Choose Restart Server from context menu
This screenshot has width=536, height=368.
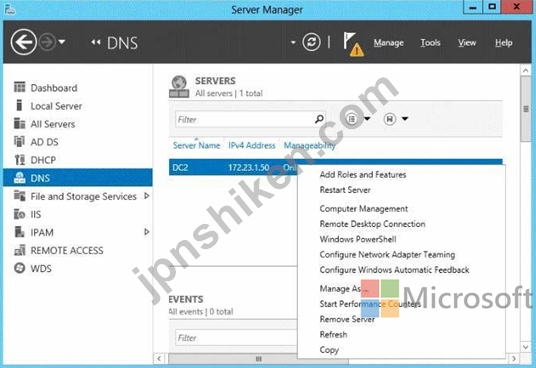point(345,190)
